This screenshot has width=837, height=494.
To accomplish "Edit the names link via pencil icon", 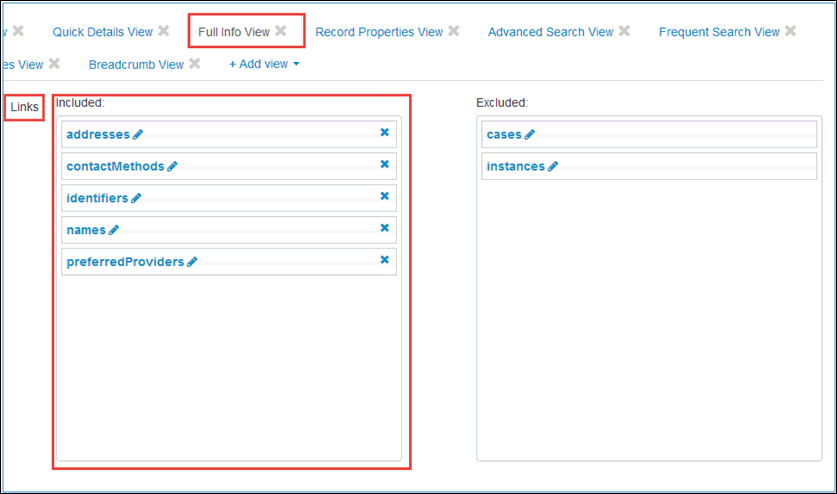I will [114, 230].
